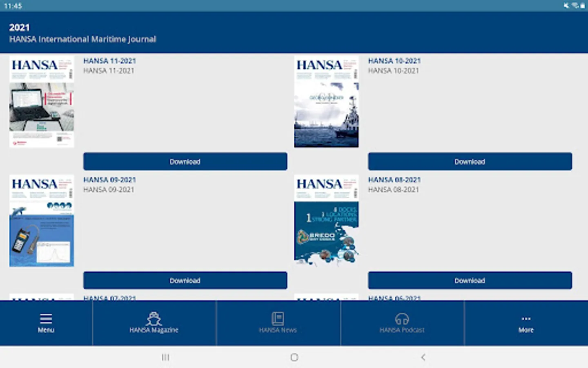Download HANSA 09-2021 issue
The image size is (588, 368).
[x=185, y=280]
